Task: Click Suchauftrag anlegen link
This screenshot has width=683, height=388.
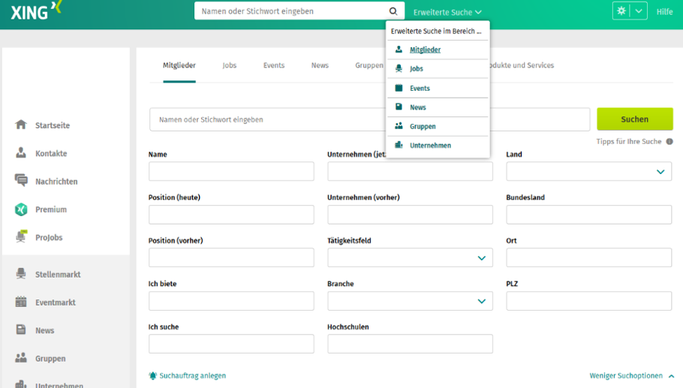Action: pos(193,375)
